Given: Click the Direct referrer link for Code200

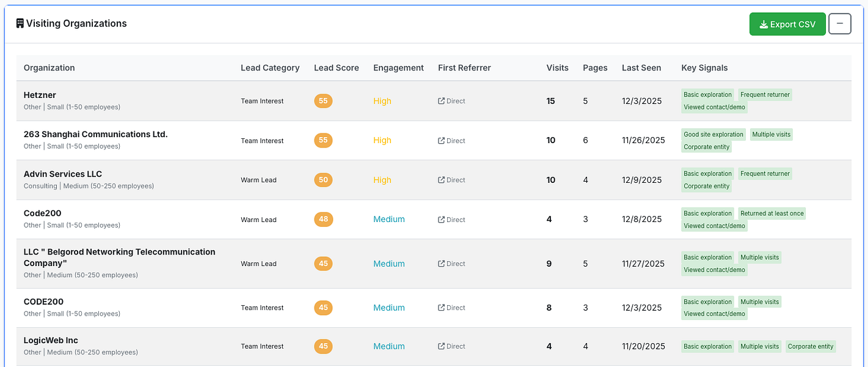Looking at the screenshot, I should [x=456, y=220].
